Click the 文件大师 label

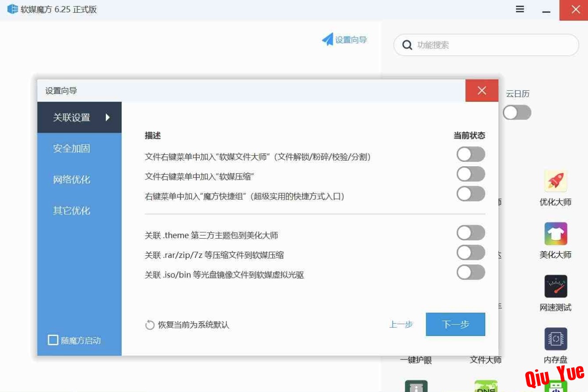[486, 360]
